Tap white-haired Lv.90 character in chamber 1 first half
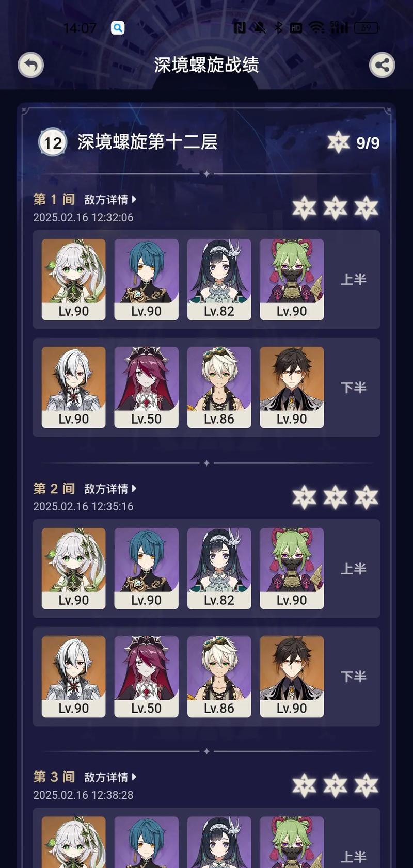 click(x=73, y=279)
